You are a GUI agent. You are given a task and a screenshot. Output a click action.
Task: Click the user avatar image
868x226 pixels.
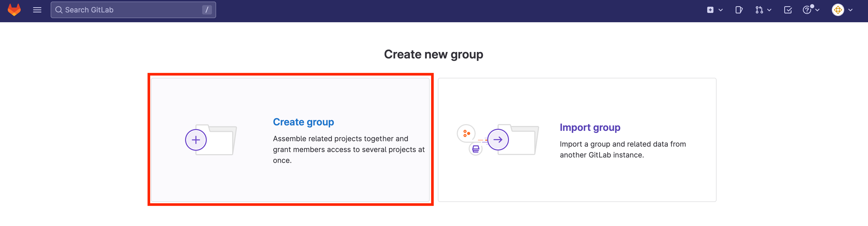[838, 10]
